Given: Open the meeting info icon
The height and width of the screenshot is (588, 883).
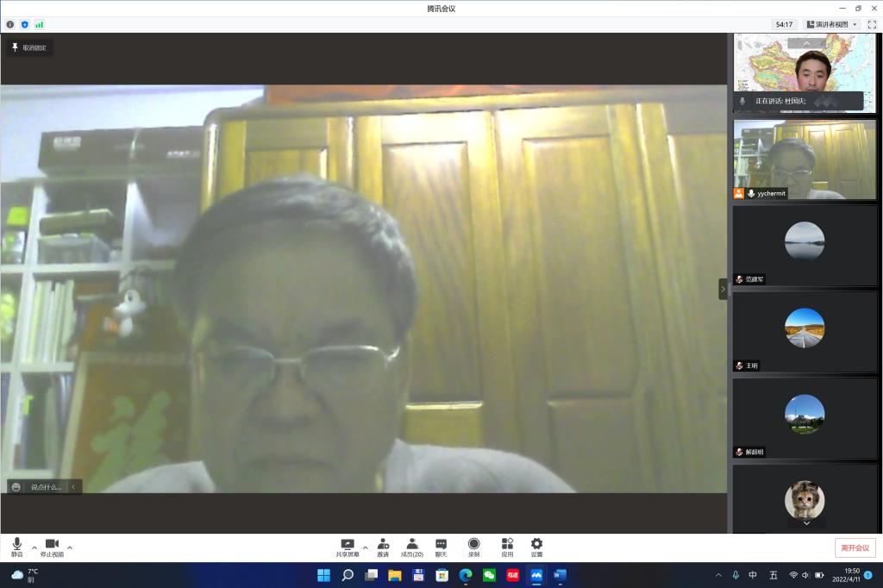Looking at the screenshot, I should (10, 24).
